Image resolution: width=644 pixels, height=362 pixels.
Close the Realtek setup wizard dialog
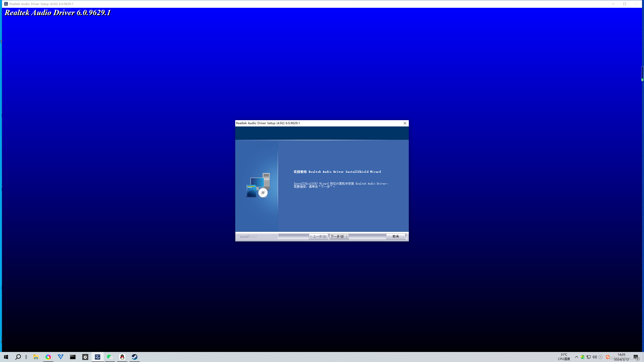405,123
